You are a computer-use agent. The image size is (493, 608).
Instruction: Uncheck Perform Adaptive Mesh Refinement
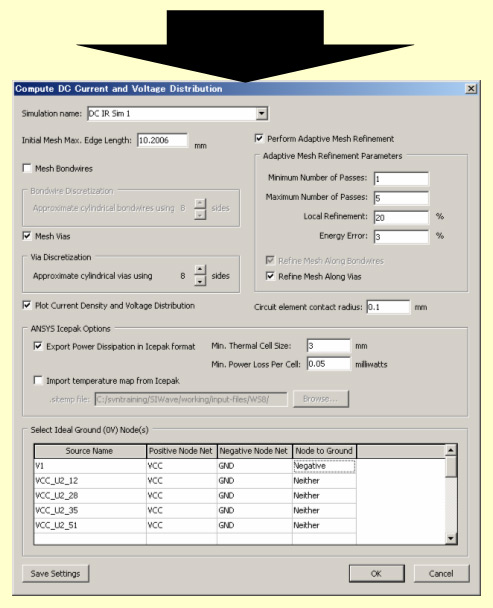click(x=259, y=138)
